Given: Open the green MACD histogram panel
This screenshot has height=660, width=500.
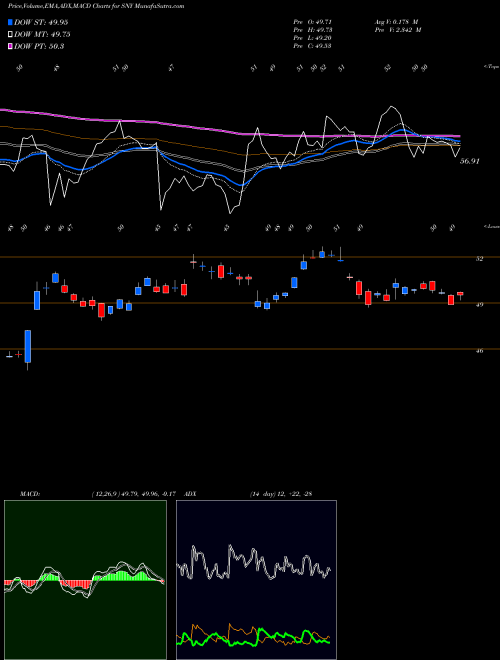Looking at the screenshot, I should point(85,580).
